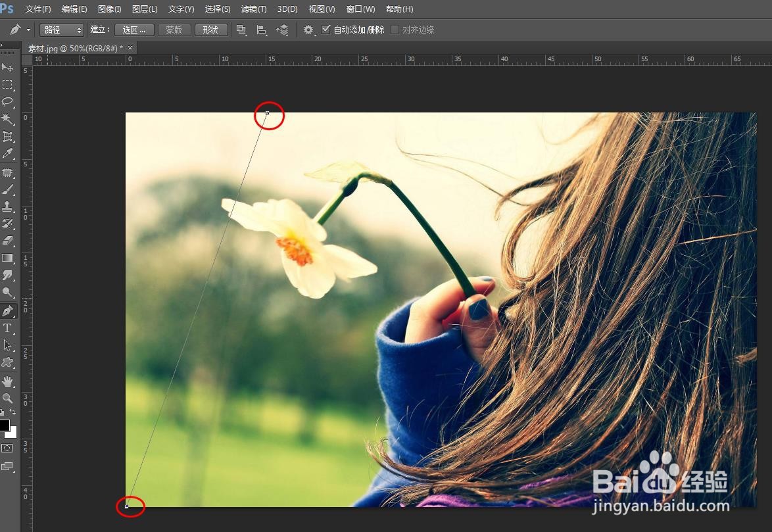The width and height of the screenshot is (772, 532).
Task: Select the Brush tool
Action: [7, 189]
